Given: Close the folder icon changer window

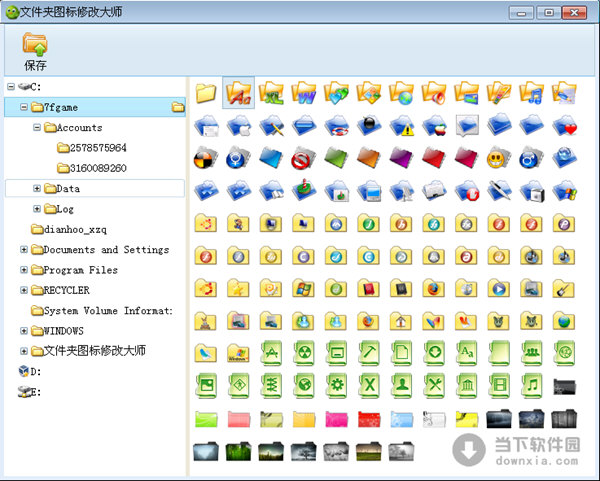Looking at the screenshot, I should point(574,13).
